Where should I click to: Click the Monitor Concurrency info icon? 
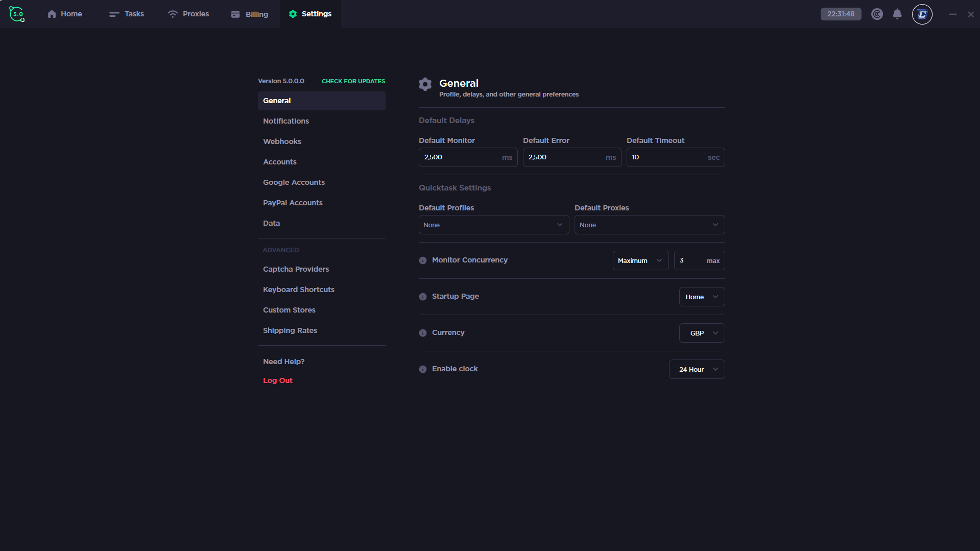point(423,260)
